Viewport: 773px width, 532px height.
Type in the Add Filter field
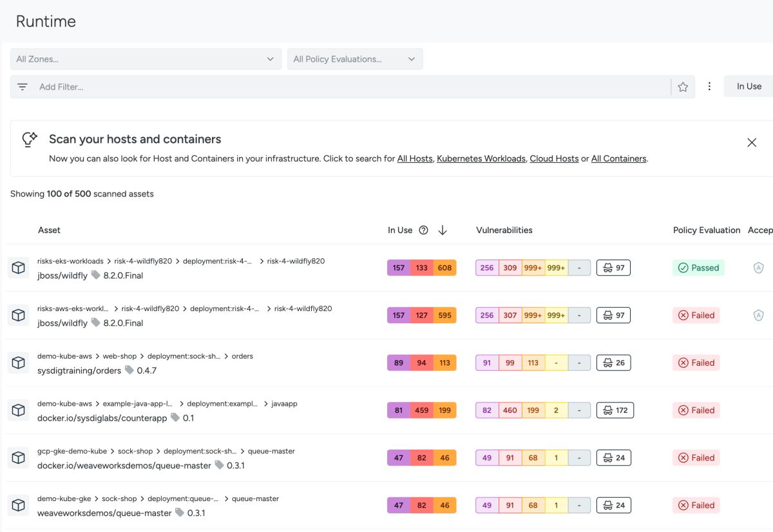348,87
